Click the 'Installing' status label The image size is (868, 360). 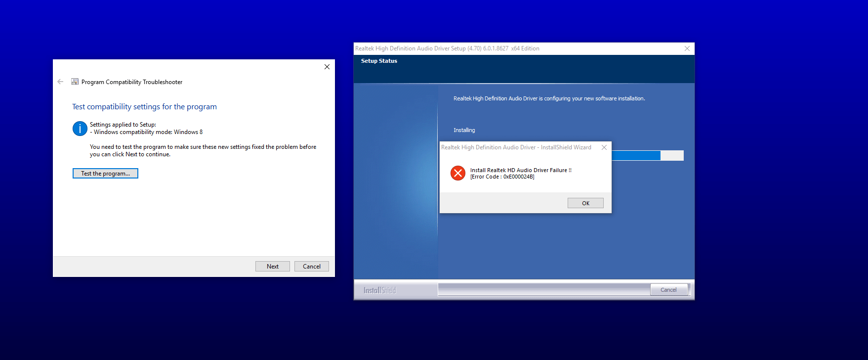[x=464, y=130]
